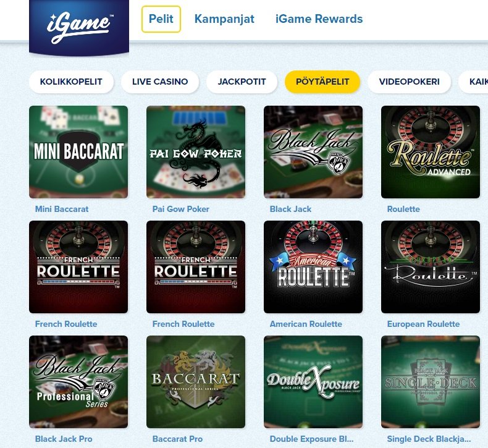Open the Roulette Advanced game tile

click(x=431, y=152)
